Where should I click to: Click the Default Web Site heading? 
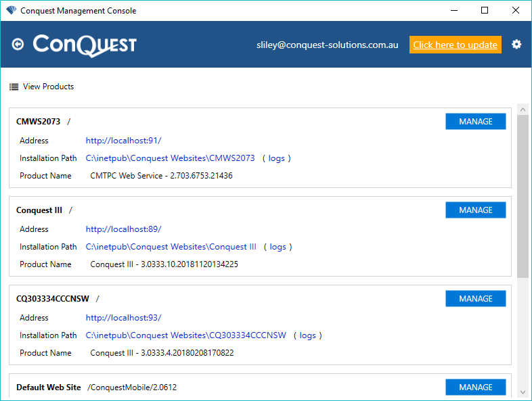click(49, 387)
